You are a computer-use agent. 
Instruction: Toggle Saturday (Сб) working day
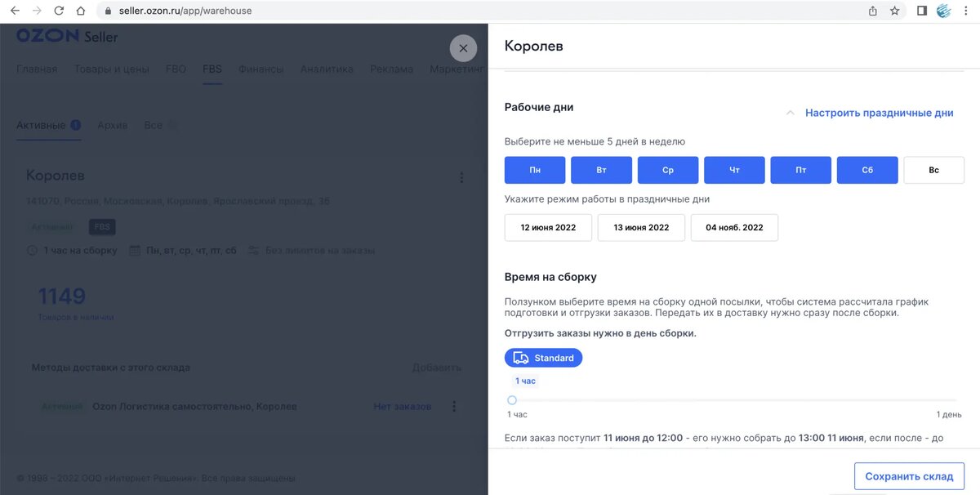click(867, 170)
